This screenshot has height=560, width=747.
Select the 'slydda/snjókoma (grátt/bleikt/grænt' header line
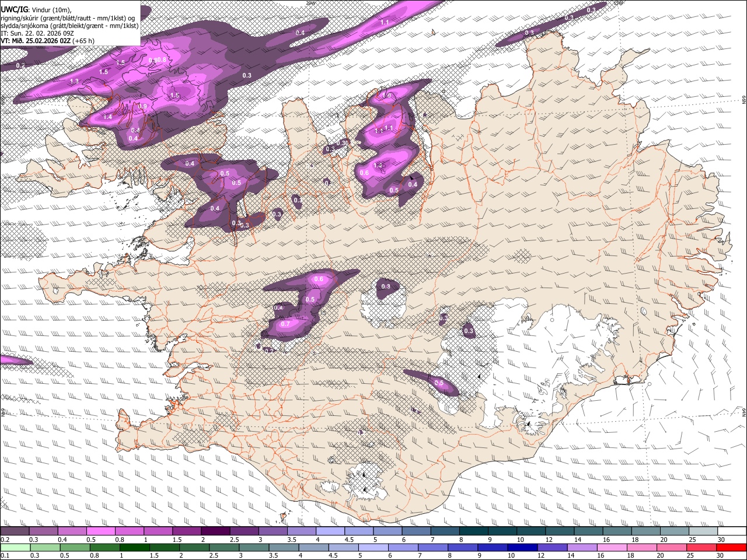(x=69, y=26)
